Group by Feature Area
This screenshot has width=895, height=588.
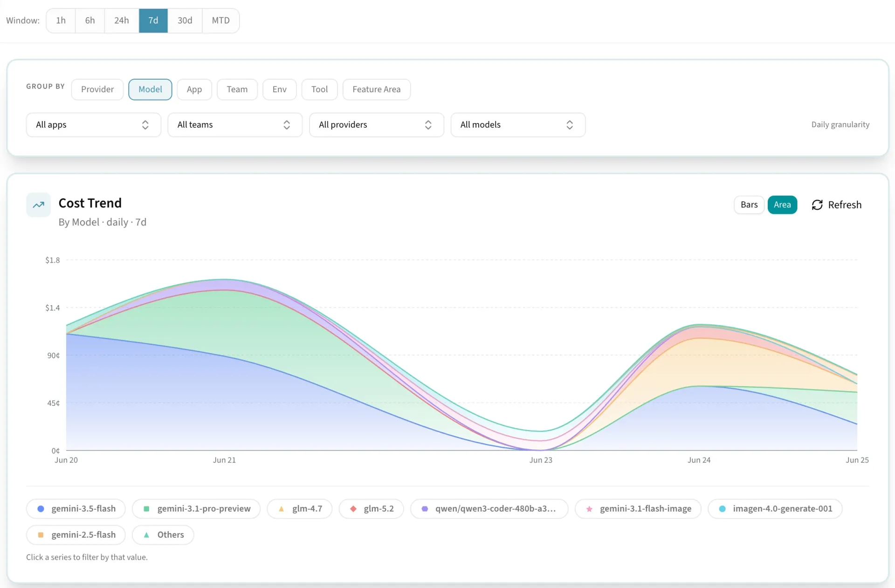coord(377,89)
